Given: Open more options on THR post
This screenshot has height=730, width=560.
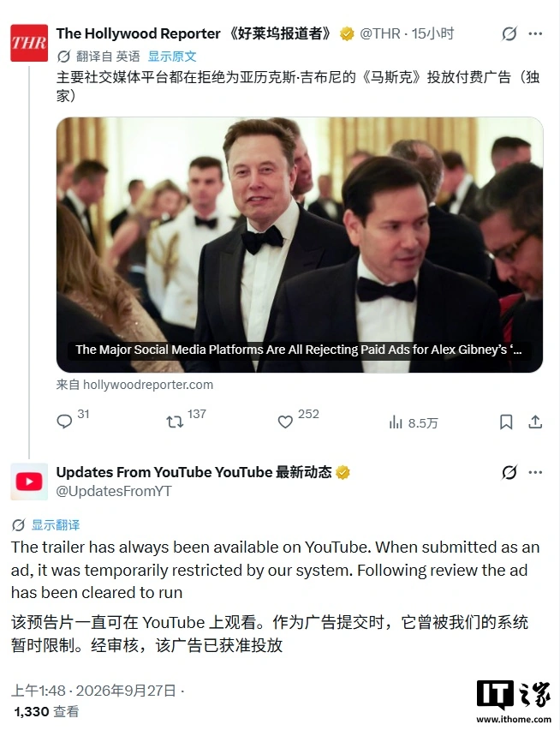Looking at the screenshot, I should click(x=535, y=33).
